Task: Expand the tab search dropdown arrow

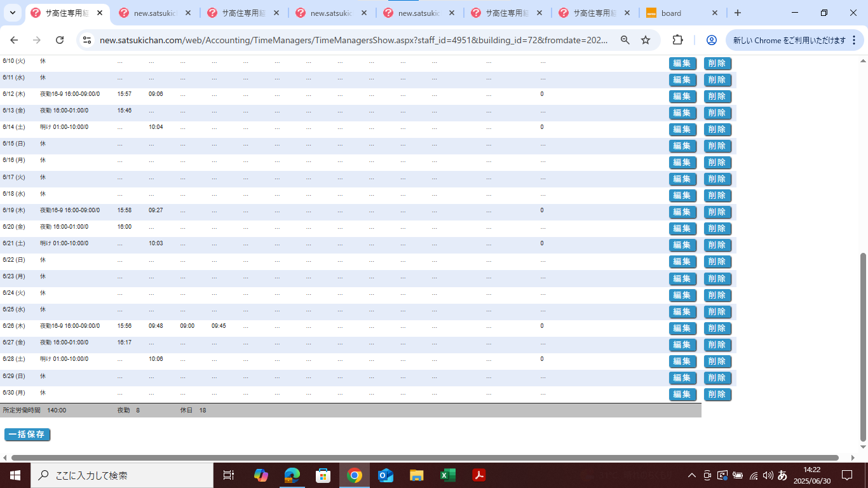Action: click(13, 13)
